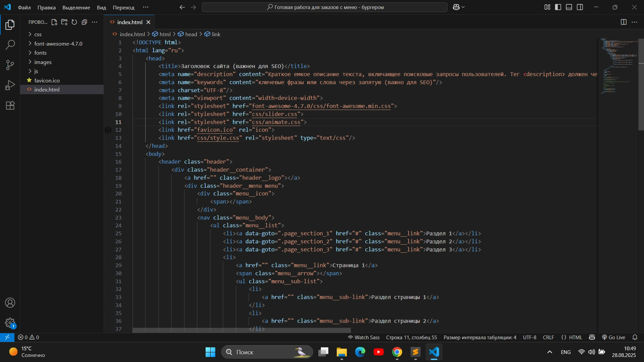Image resolution: width=644 pixels, height=362 pixels.
Task: Expand the css folder
Action: click(38, 35)
